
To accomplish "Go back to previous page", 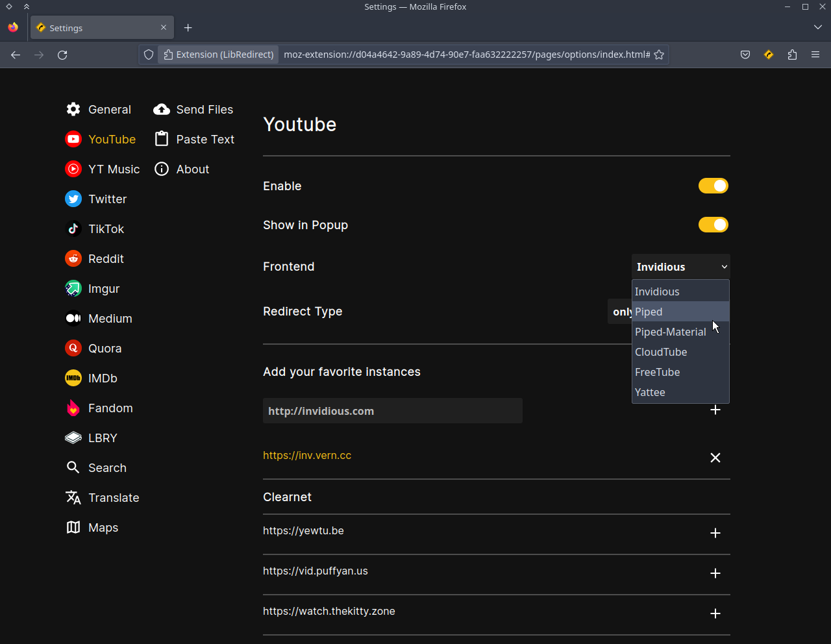I will coord(16,55).
